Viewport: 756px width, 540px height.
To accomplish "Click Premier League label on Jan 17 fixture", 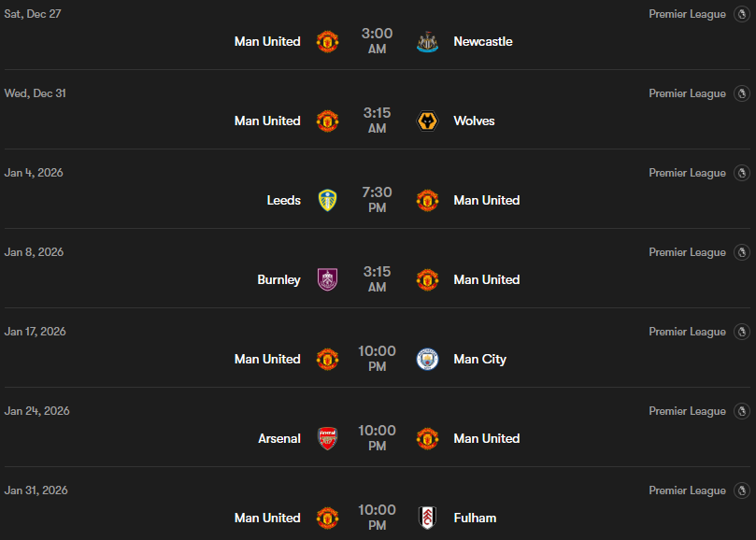I will tap(687, 333).
